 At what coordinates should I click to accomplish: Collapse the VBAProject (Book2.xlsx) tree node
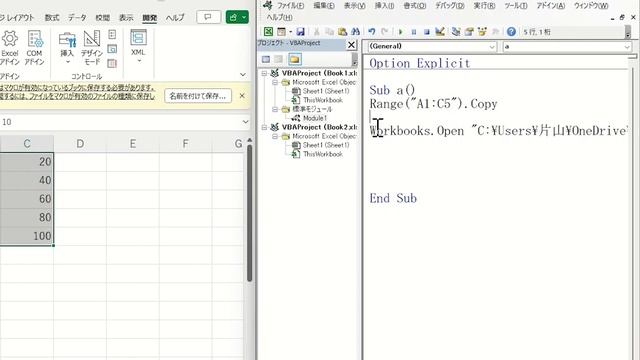264,127
